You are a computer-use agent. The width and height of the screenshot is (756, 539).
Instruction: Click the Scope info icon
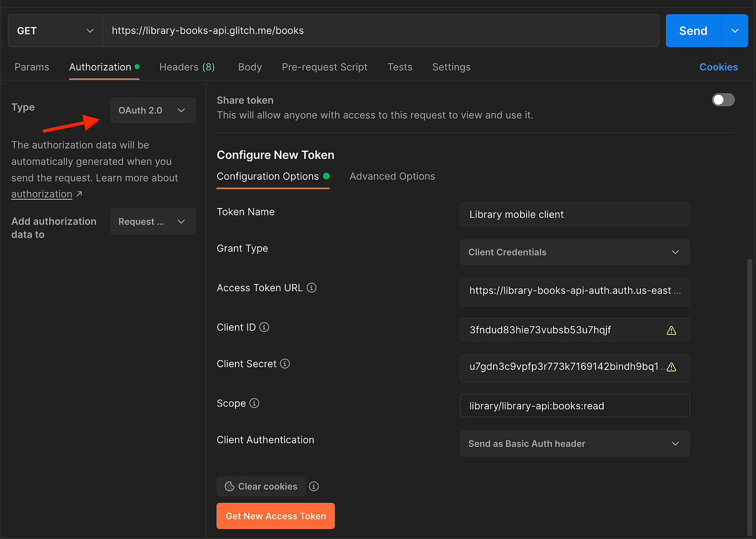click(254, 403)
